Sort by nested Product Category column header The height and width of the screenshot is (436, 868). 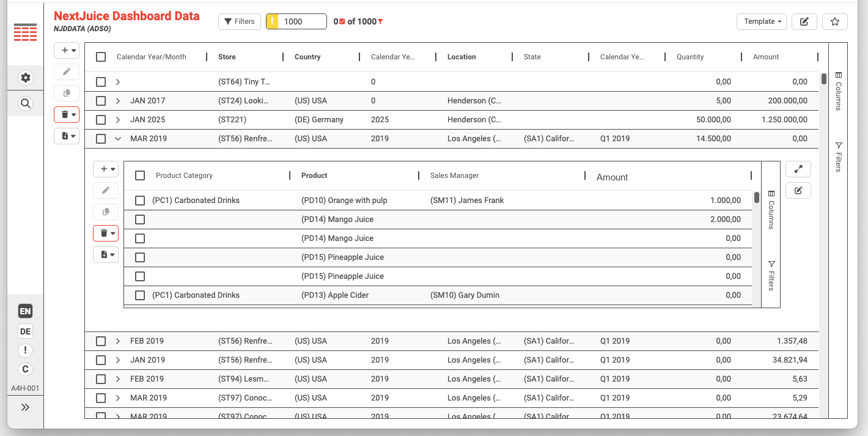(x=184, y=176)
